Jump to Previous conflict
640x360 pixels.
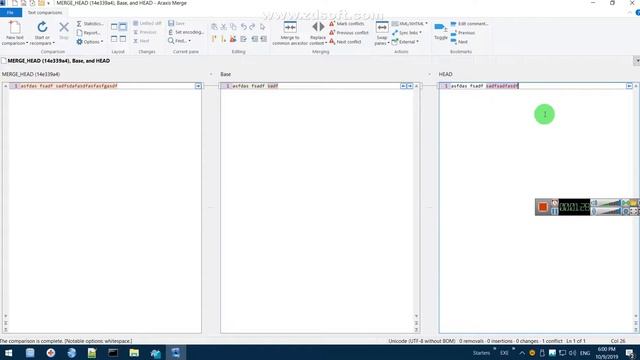tap(349, 33)
